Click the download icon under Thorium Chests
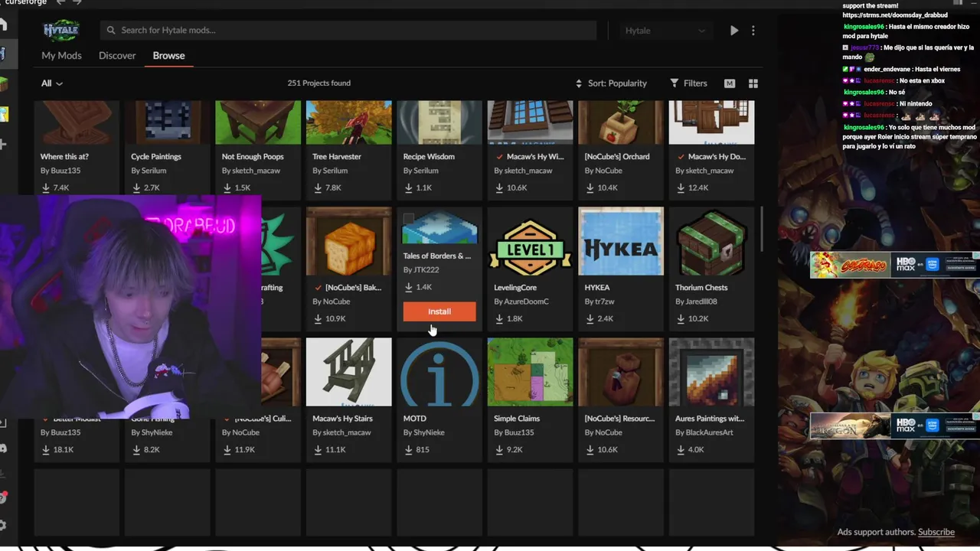The height and width of the screenshot is (551, 980). click(681, 318)
